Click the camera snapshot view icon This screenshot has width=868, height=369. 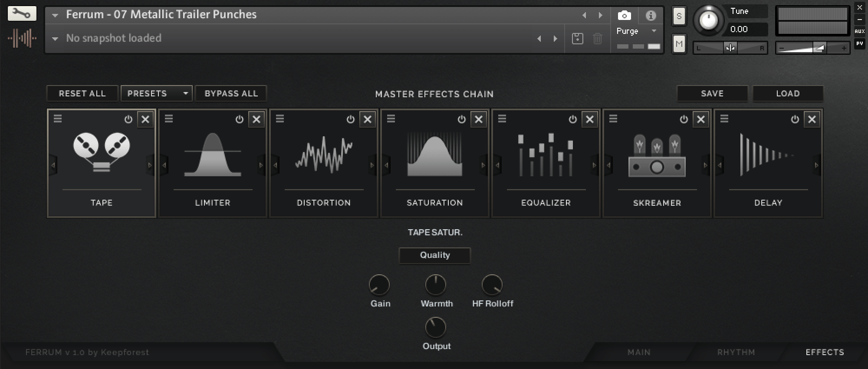pos(624,16)
